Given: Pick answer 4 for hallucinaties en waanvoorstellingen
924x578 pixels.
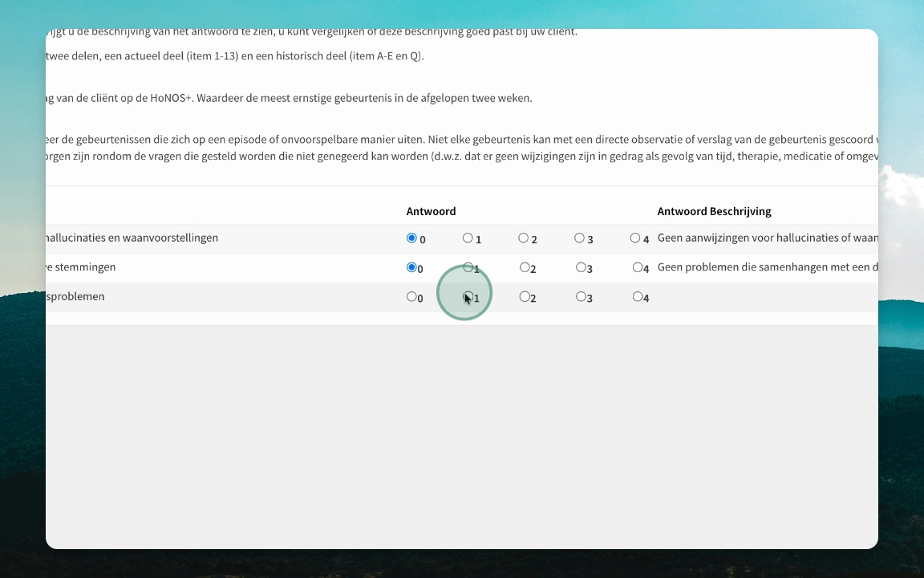Looking at the screenshot, I should pyautogui.click(x=634, y=238).
